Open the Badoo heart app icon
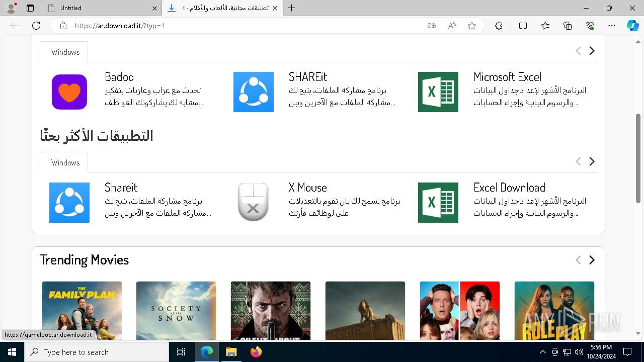This screenshot has width=644, height=362. (x=69, y=92)
